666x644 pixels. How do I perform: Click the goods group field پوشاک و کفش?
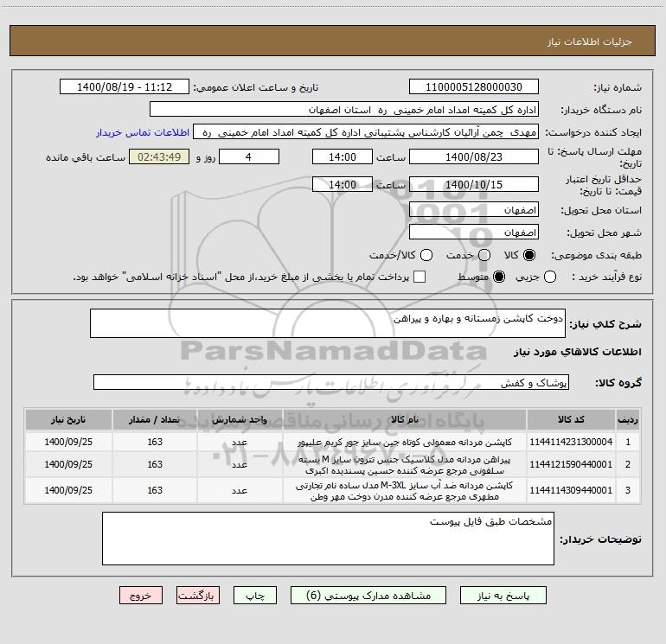point(331,382)
